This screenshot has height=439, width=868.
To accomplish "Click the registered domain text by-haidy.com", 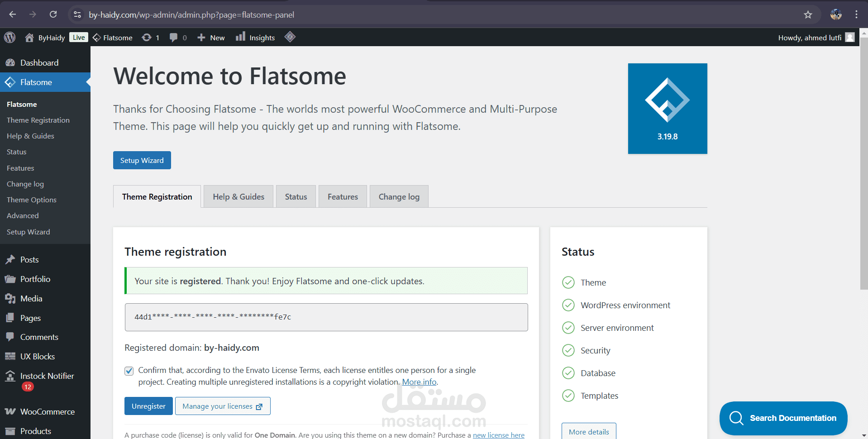I will click(x=232, y=348).
